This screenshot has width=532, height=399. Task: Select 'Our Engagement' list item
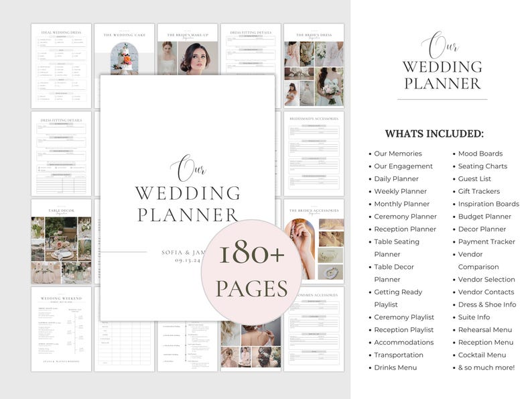click(x=403, y=166)
